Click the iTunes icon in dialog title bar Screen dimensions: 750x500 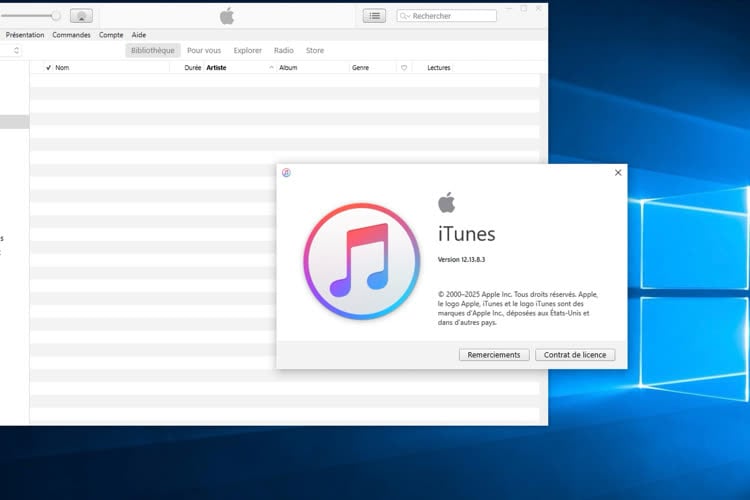(x=287, y=173)
